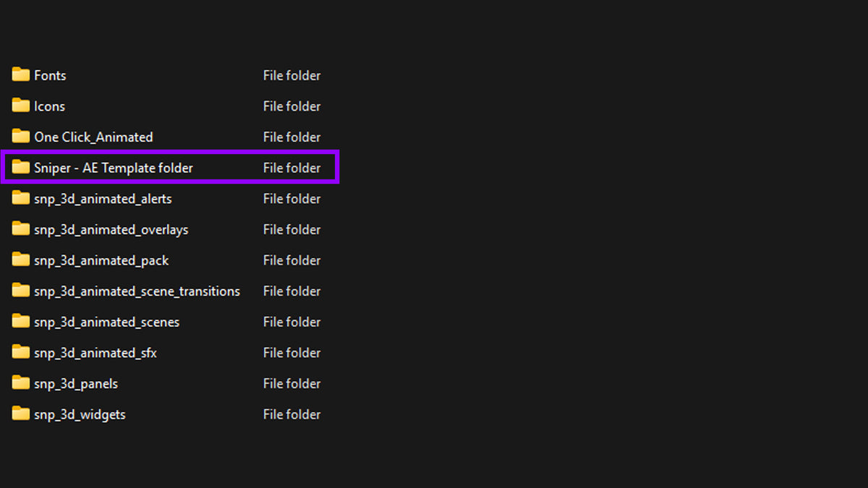Click the snp_3d_panels folder icon
Image resolution: width=868 pixels, height=488 pixels.
click(21, 383)
